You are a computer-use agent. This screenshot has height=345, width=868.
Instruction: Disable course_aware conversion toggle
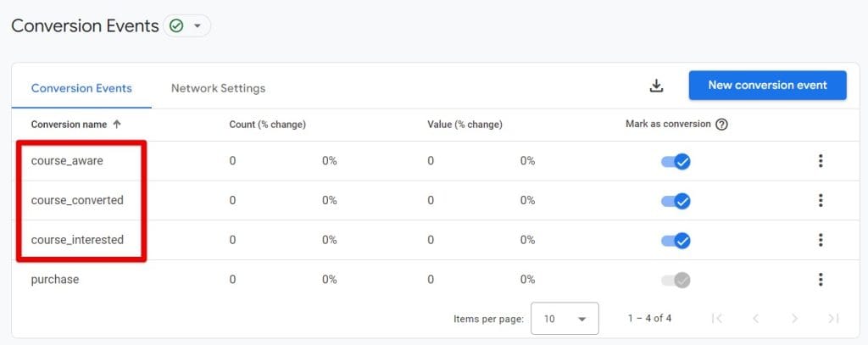pyautogui.click(x=676, y=161)
